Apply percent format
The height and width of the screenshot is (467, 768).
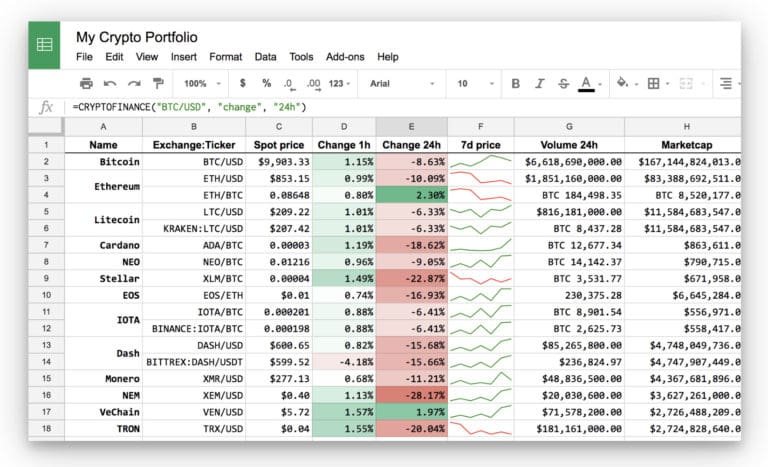click(x=266, y=84)
